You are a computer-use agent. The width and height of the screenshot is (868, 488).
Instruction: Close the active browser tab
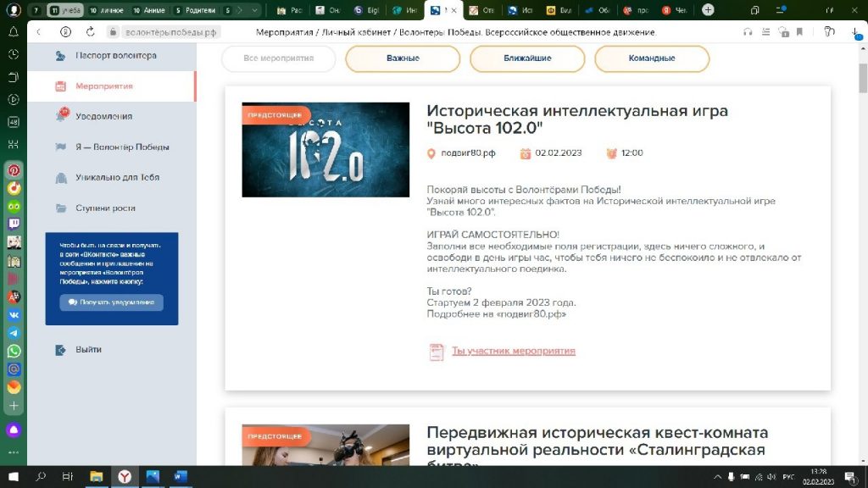point(454,10)
